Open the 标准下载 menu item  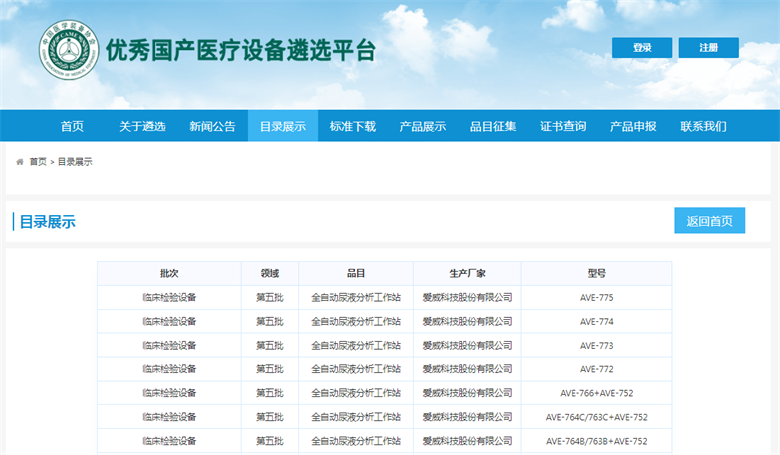point(353,126)
